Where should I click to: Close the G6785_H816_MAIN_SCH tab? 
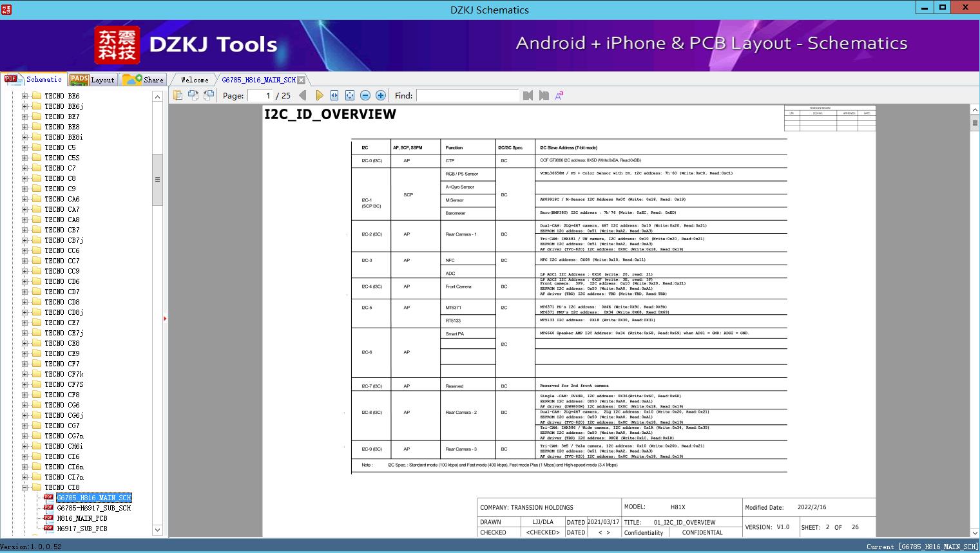click(x=302, y=80)
